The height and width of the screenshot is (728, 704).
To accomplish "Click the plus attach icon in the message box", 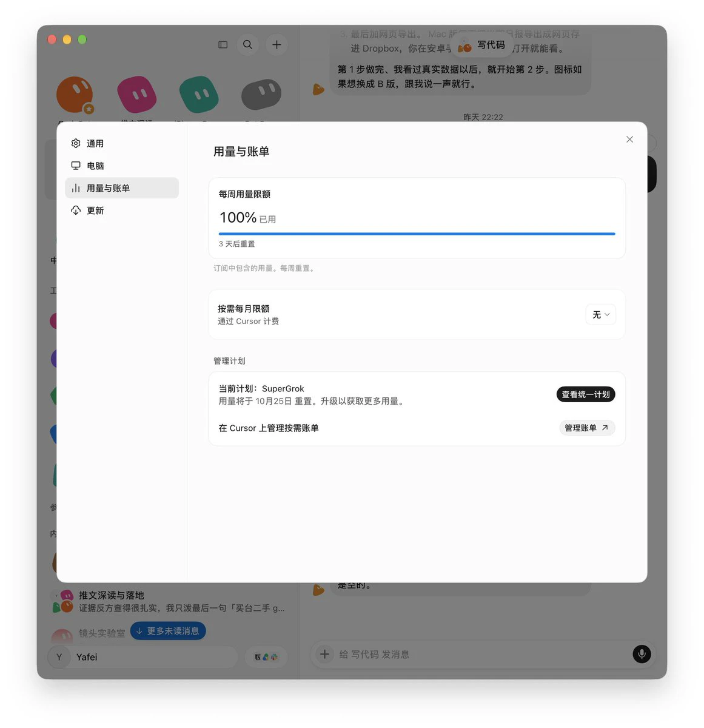I will pyautogui.click(x=324, y=654).
